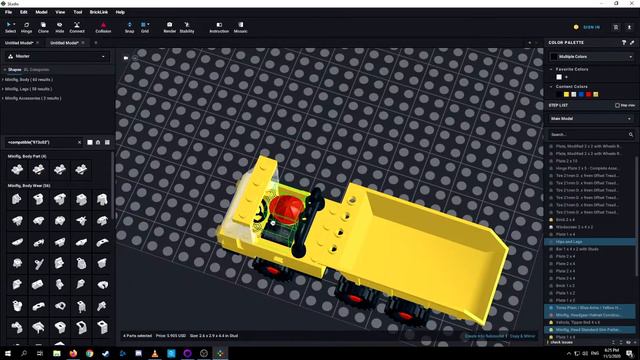This screenshot has height=360, width=640.
Task: Open Windows Start menu
Action: click(7, 353)
